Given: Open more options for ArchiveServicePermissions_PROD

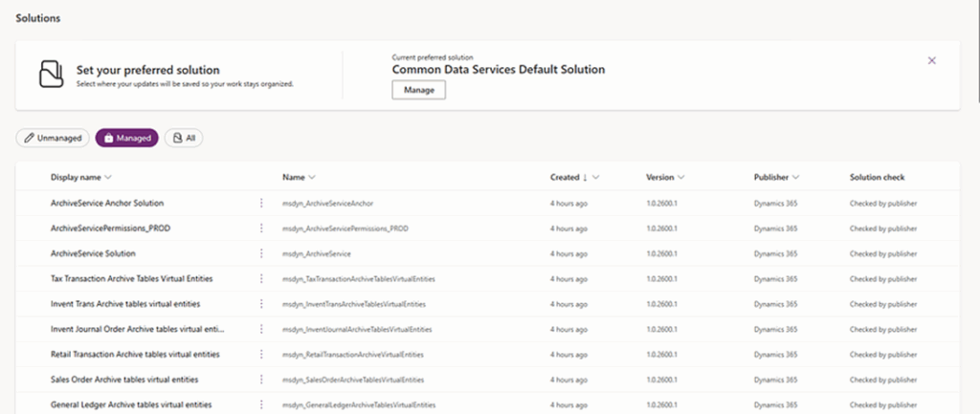Looking at the screenshot, I should 260,229.
